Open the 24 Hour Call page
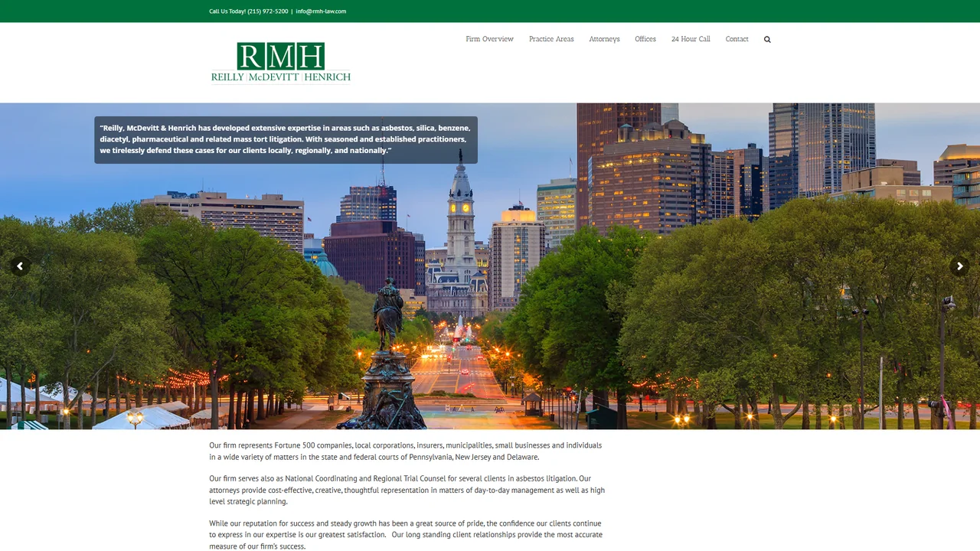Viewport: 980px width, 551px height. pos(691,39)
